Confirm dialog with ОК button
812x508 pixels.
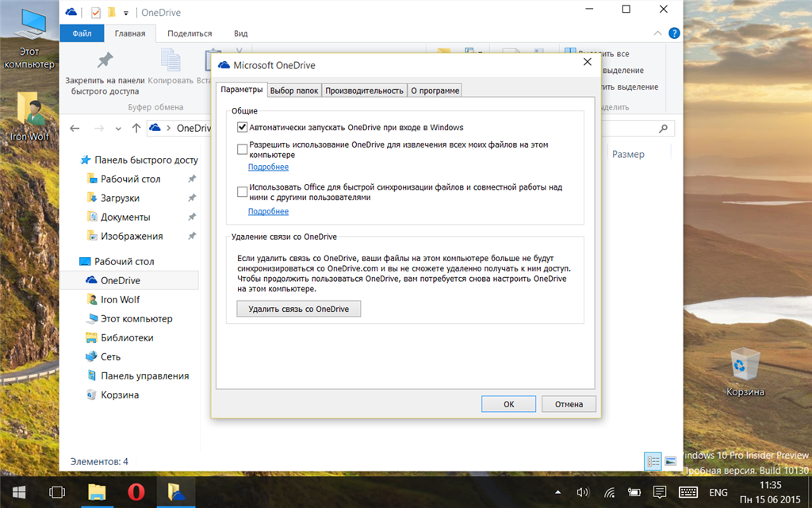[x=508, y=404]
